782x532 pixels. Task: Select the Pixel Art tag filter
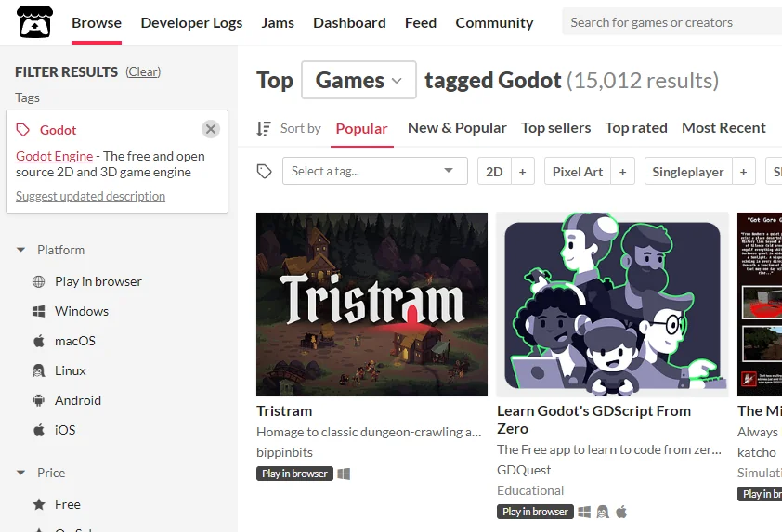click(x=578, y=172)
